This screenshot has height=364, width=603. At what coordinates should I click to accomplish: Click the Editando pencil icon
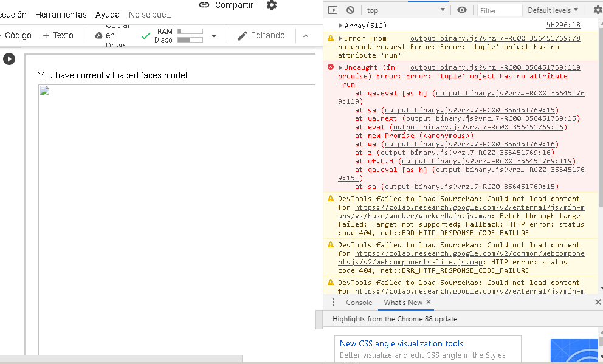coord(243,36)
